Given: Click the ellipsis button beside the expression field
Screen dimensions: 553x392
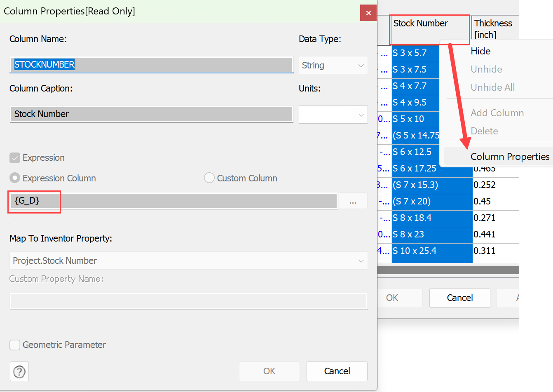Looking at the screenshot, I should 353,201.
